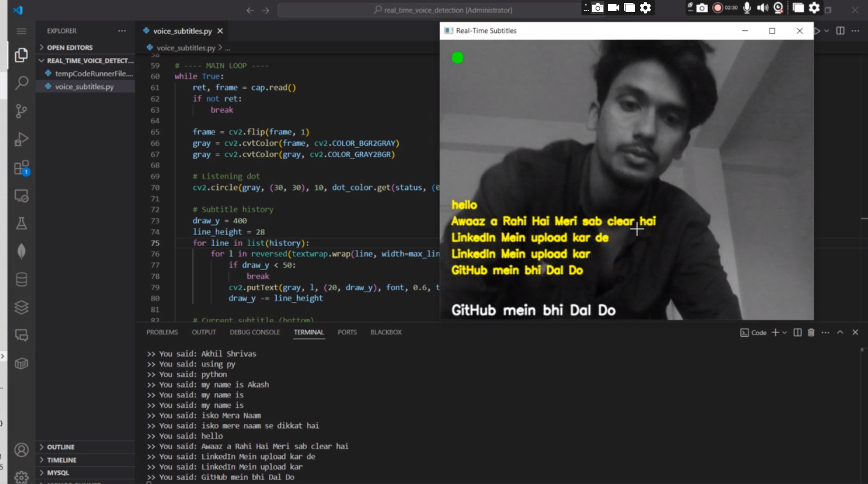Switch to the Ports panel tab
Image resolution: width=868 pixels, height=484 pixels.
347,332
